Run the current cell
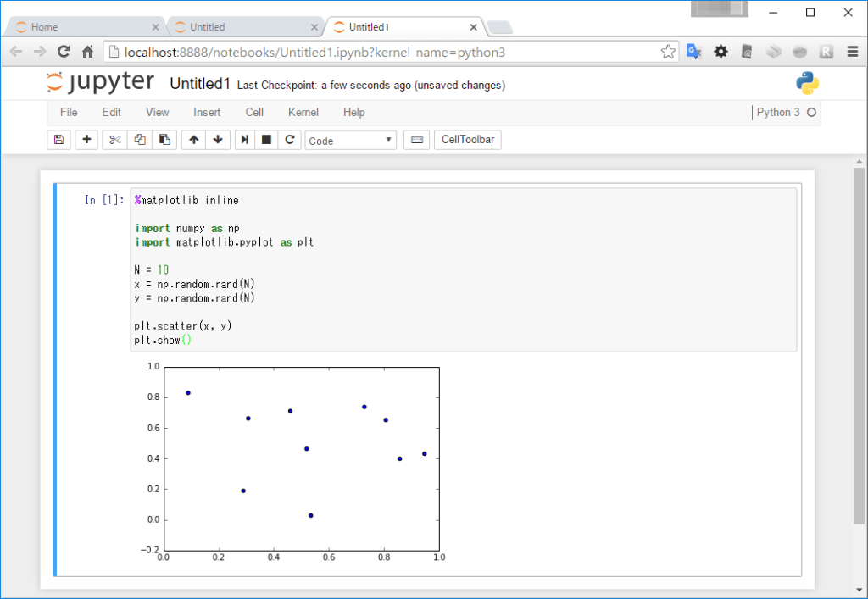The width and height of the screenshot is (868, 599). 244,139
